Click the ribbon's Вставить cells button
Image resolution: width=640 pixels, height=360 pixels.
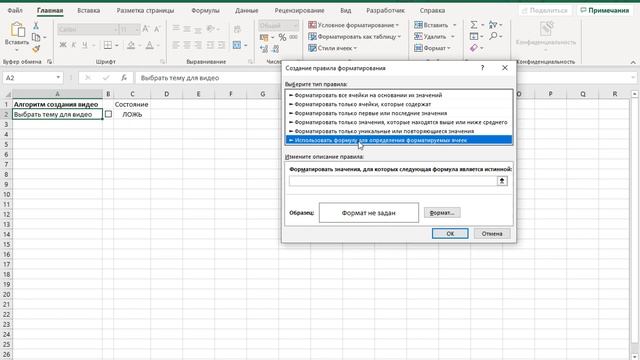click(x=431, y=25)
